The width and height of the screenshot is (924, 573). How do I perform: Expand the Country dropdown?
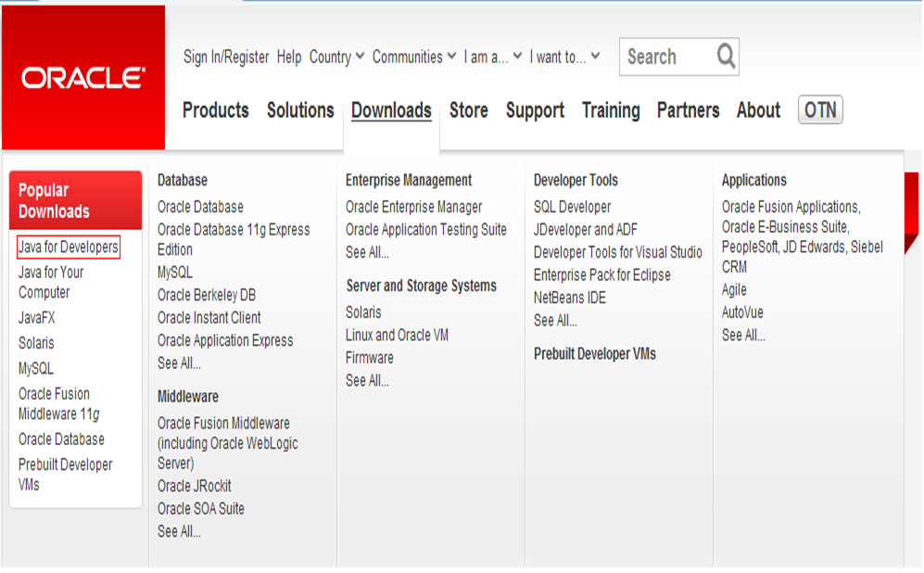336,57
